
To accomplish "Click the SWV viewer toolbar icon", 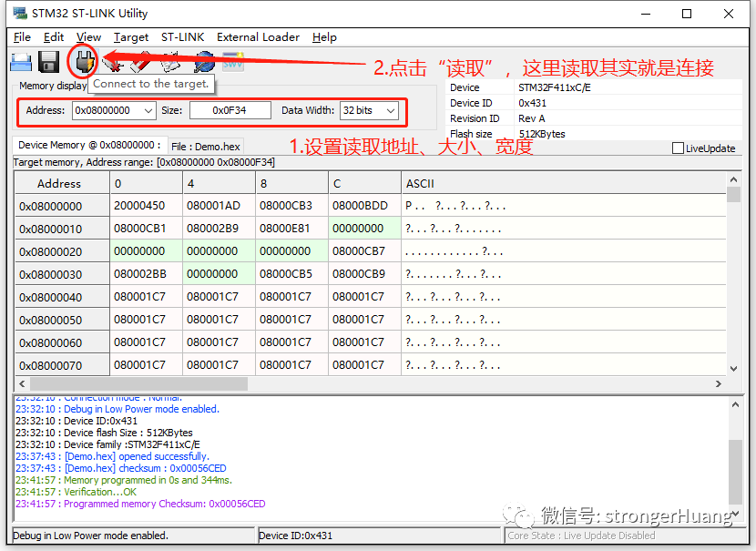I will pos(233,62).
